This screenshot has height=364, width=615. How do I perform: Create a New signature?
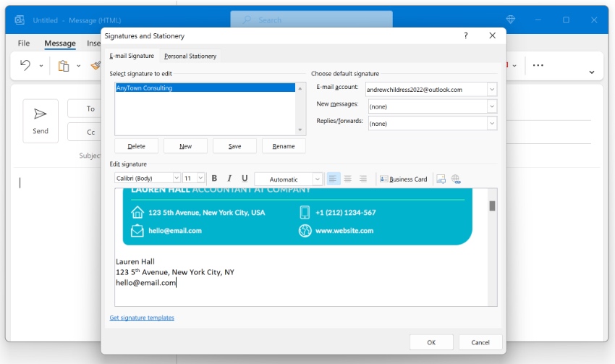pyautogui.click(x=185, y=146)
